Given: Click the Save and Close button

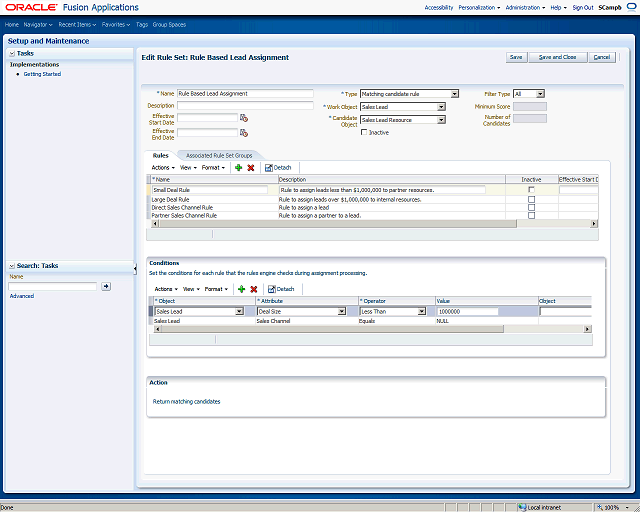Looking at the screenshot, I should click(x=558, y=57).
